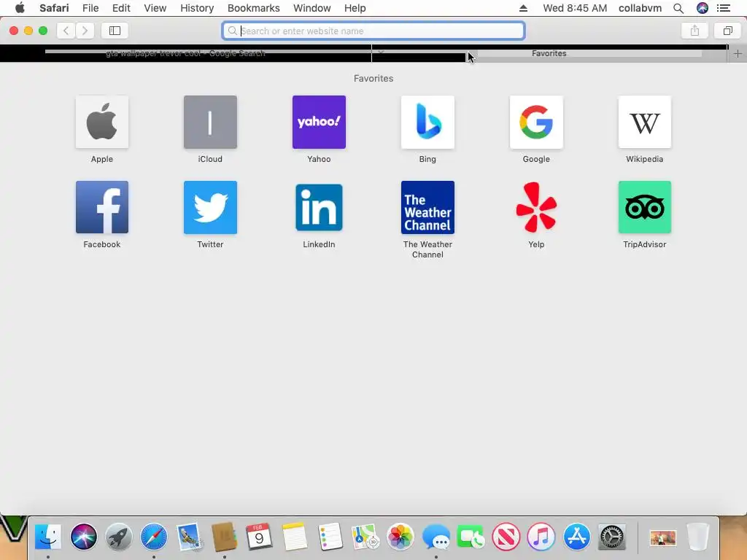The height and width of the screenshot is (560, 747).
Task: Switch to the Favorites tab
Action: click(549, 53)
